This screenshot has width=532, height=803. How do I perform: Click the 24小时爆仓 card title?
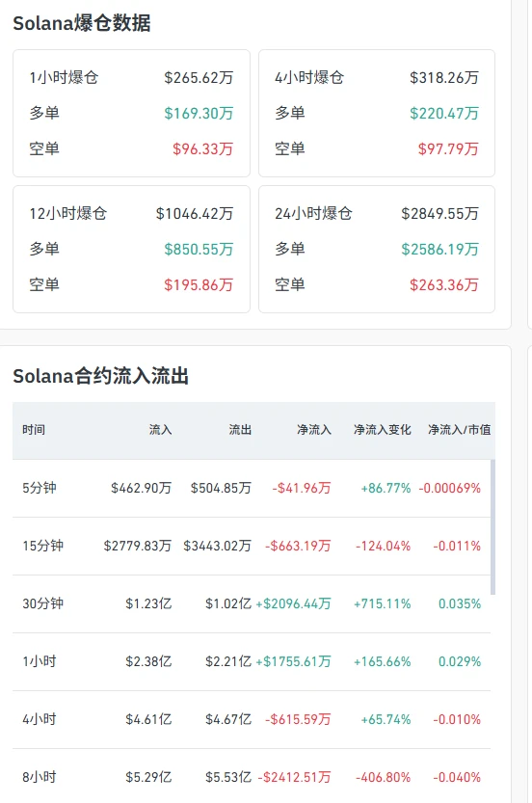coord(313,213)
